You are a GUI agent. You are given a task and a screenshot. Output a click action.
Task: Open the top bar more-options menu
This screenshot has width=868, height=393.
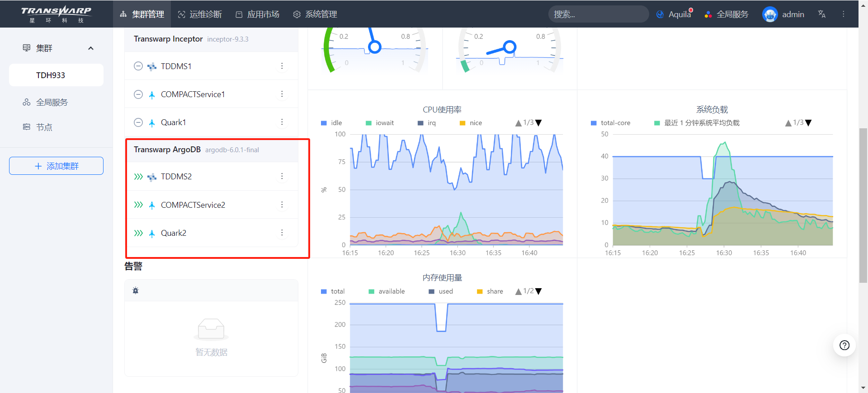tap(843, 14)
